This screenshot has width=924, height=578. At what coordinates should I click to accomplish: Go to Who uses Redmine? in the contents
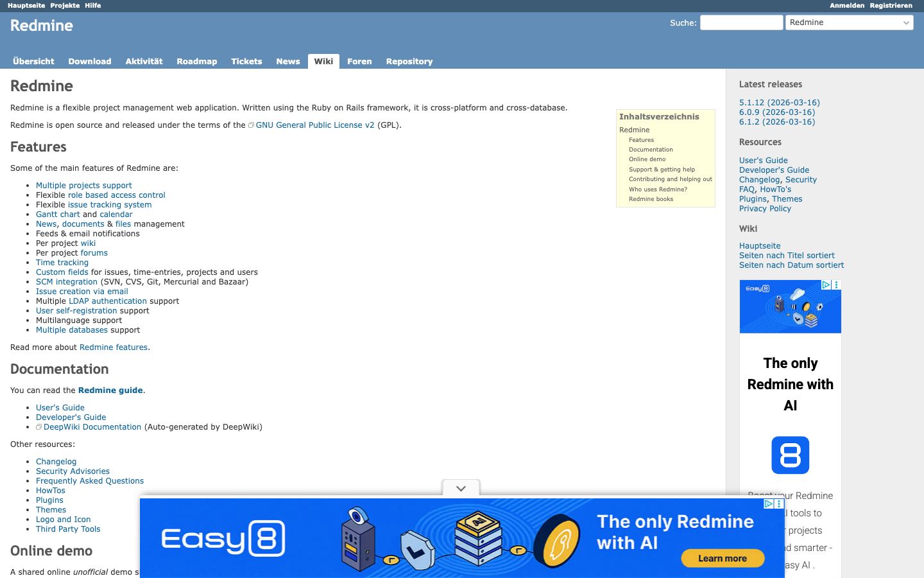(658, 189)
